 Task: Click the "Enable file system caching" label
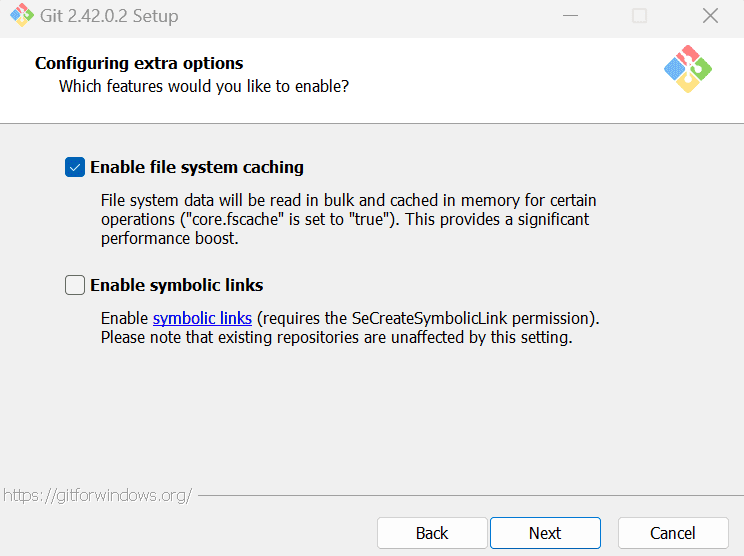point(197,167)
